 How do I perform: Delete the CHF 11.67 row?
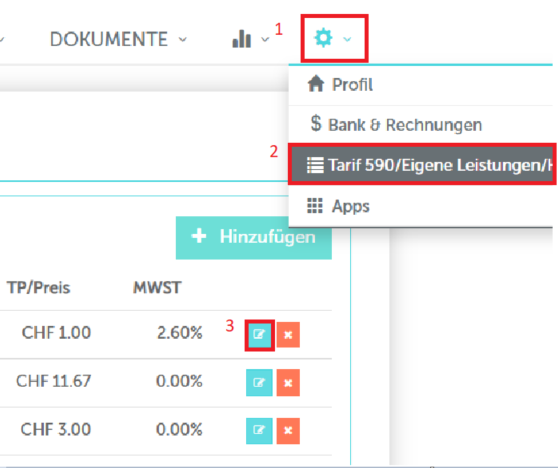(x=288, y=383)
